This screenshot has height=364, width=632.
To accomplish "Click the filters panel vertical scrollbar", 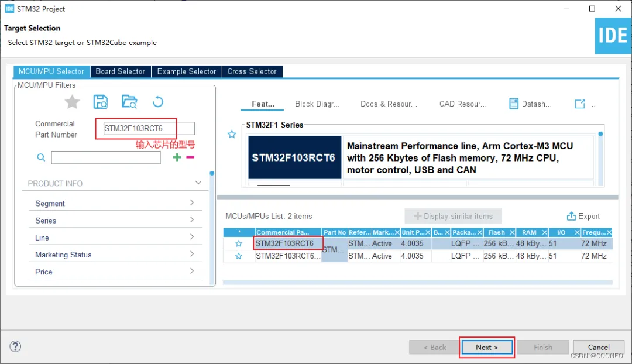I will [212, 228].
